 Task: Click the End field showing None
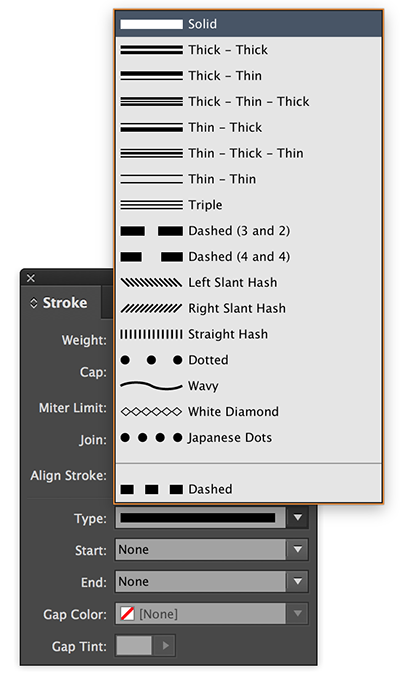[x=200, y=582]
